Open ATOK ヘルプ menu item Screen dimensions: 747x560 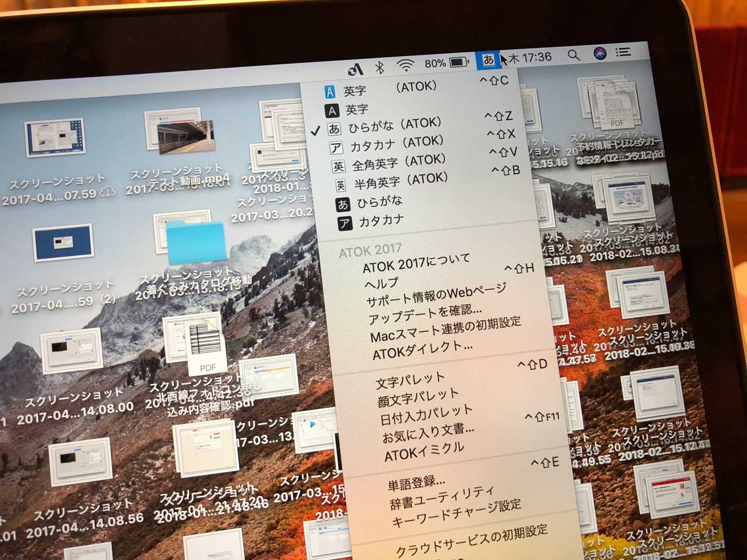tap(382, 281)
